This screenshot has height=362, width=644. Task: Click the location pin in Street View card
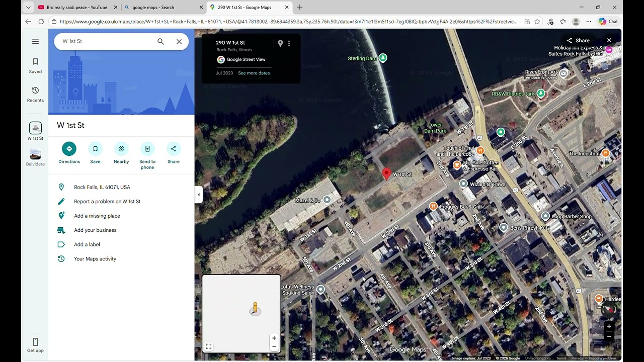(280, 43)
